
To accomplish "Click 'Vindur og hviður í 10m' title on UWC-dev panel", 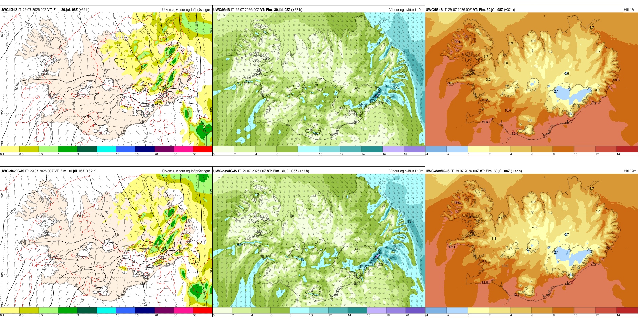I will 406,171.
